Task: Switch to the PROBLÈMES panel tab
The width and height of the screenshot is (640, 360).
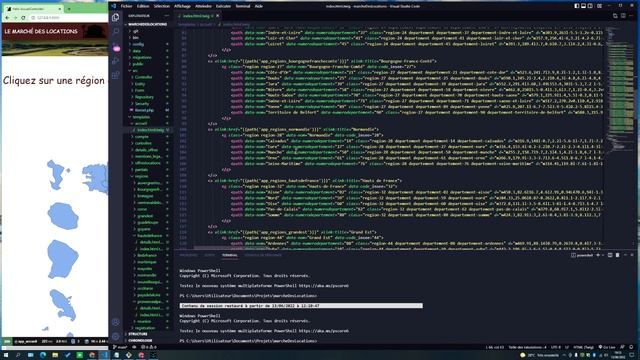Action: pos(189,255)
